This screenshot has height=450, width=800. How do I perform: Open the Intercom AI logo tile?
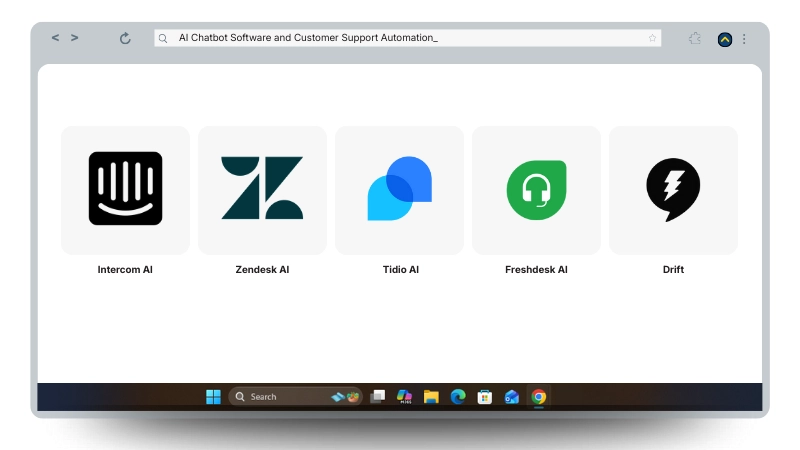126,190
